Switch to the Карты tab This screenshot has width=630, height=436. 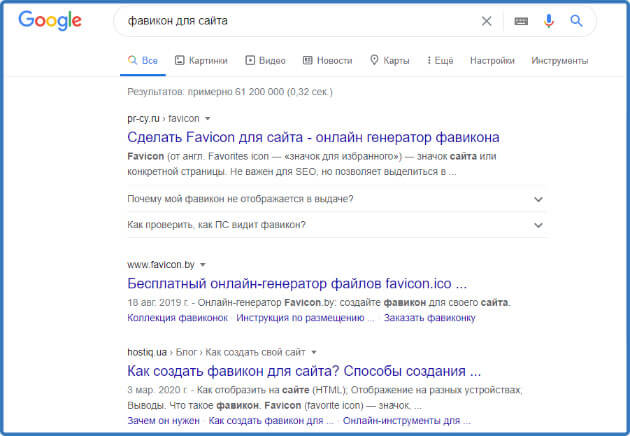click(x=389, y=61)
